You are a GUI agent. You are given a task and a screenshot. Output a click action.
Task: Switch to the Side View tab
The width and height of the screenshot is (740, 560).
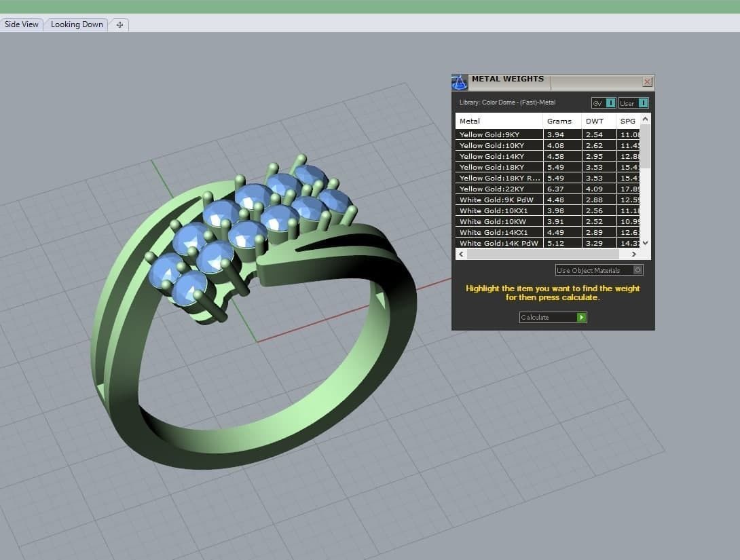click(x=21, y=24)
